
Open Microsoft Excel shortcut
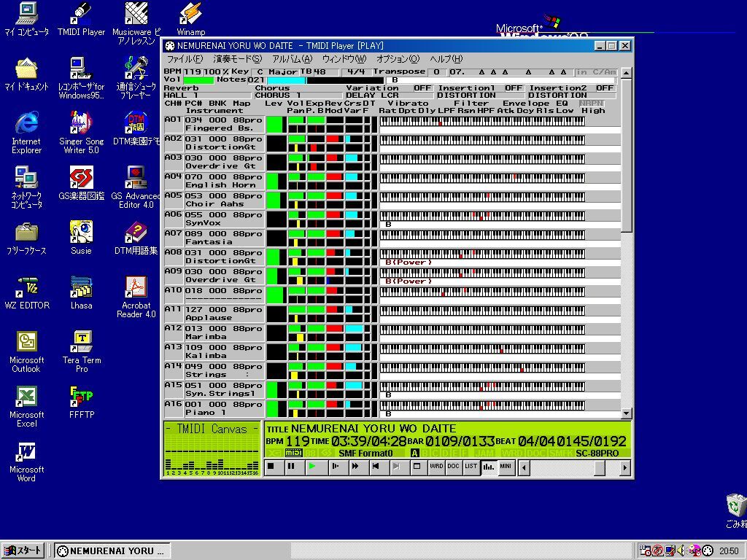[27, 406]
